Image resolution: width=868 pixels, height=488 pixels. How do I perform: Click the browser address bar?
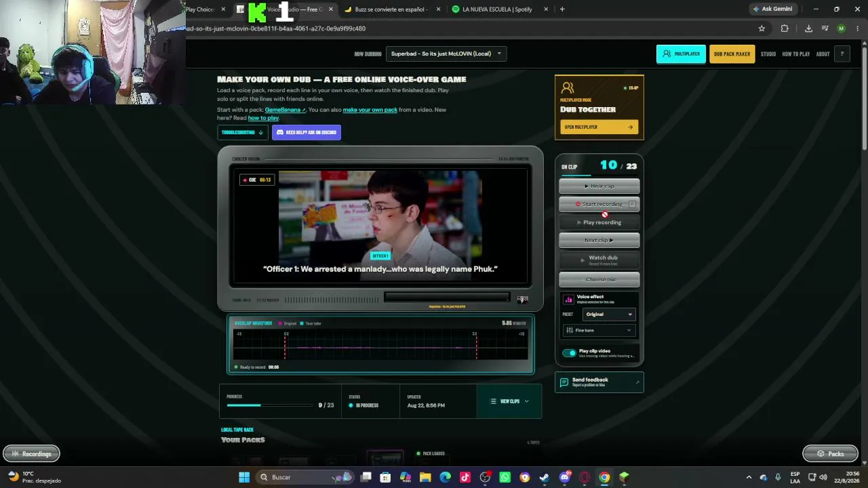coord(468,28)
